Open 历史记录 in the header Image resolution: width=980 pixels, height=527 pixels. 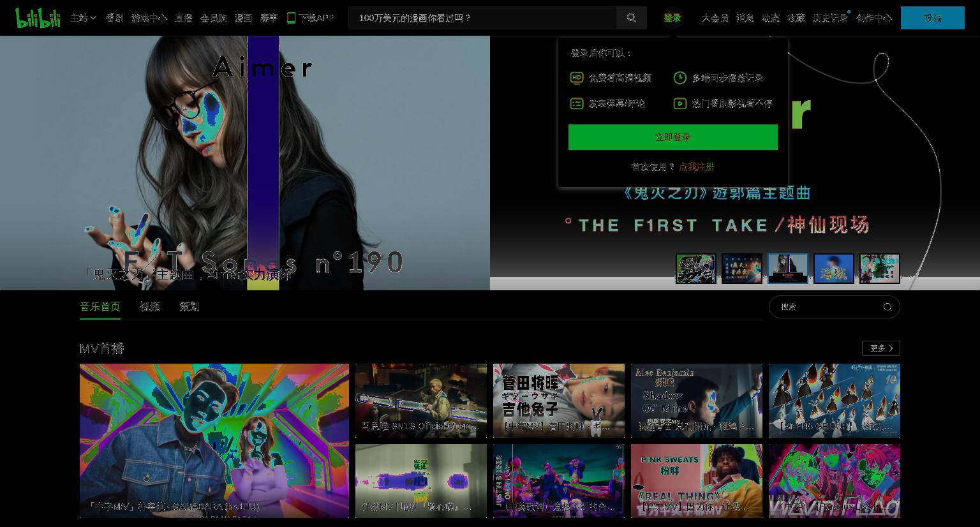pos(830,18)
